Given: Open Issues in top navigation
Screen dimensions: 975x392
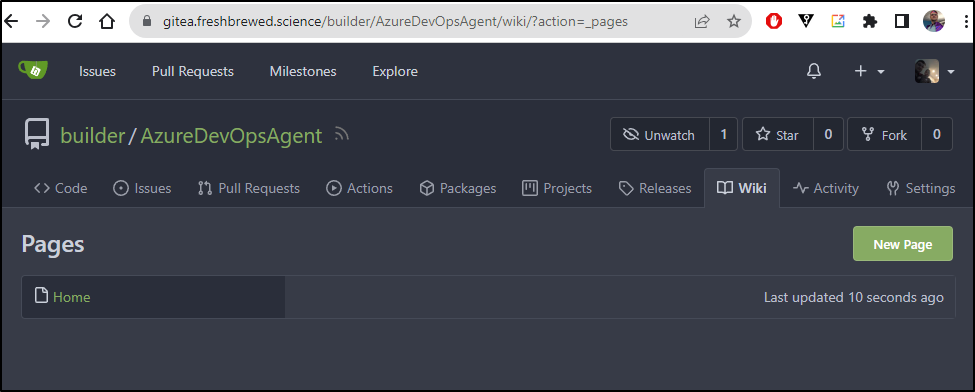Looking at the screenshot, I should (97, 72).
